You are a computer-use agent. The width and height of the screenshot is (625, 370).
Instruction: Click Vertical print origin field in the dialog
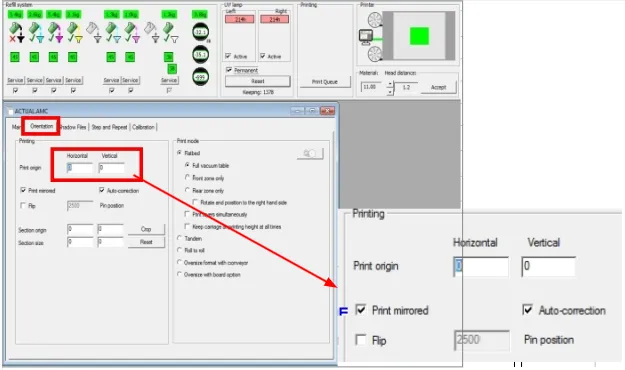111,168
